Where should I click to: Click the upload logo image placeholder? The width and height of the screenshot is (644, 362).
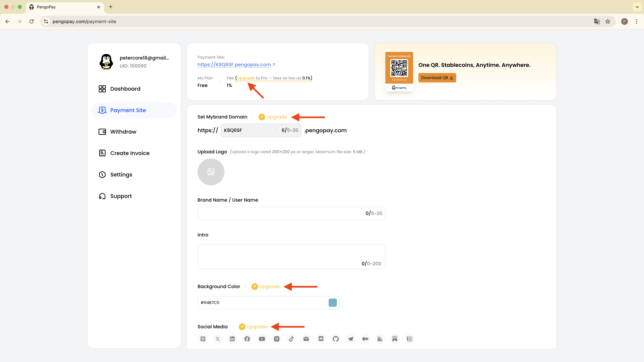(x=211, y=172)
